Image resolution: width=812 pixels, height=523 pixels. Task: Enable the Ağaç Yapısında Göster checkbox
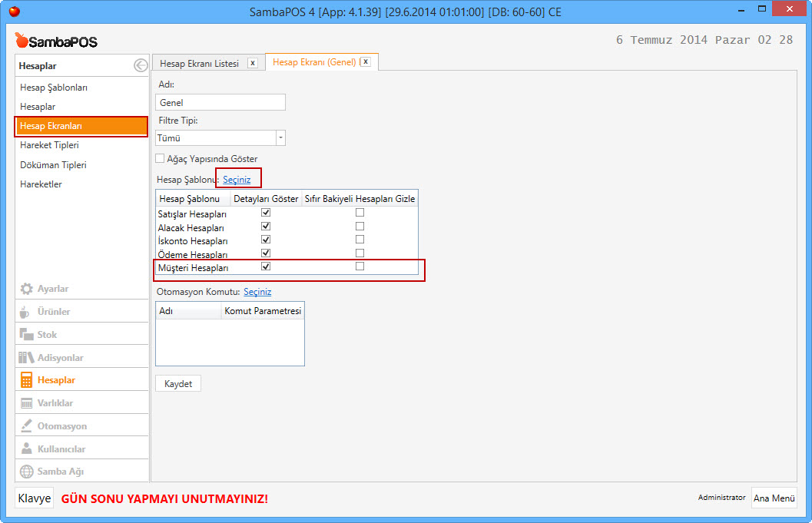pyautogui.click(x=161, y=159)
